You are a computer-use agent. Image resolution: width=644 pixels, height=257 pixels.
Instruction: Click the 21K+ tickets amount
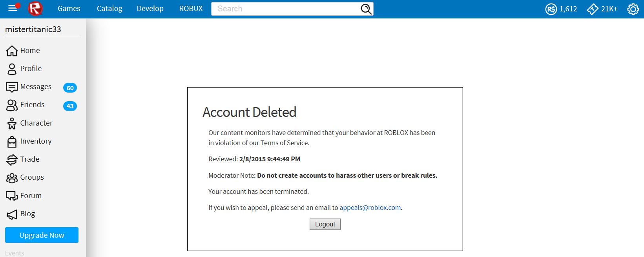point(609,9)
